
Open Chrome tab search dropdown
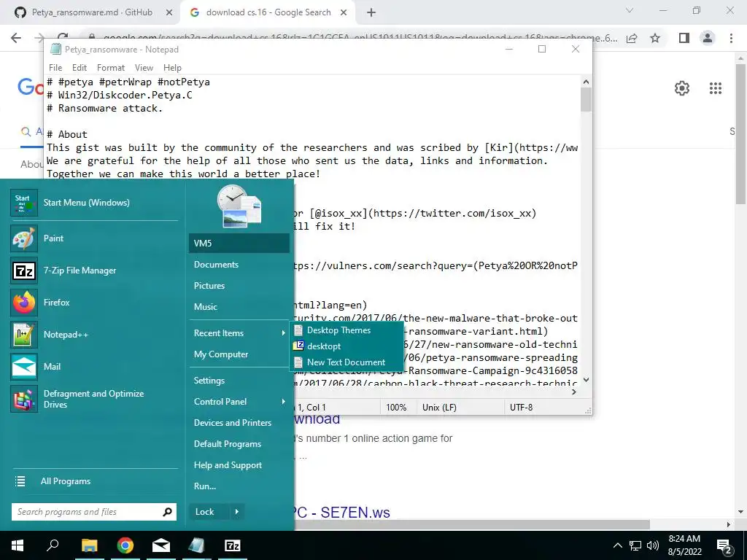[630, 10]
